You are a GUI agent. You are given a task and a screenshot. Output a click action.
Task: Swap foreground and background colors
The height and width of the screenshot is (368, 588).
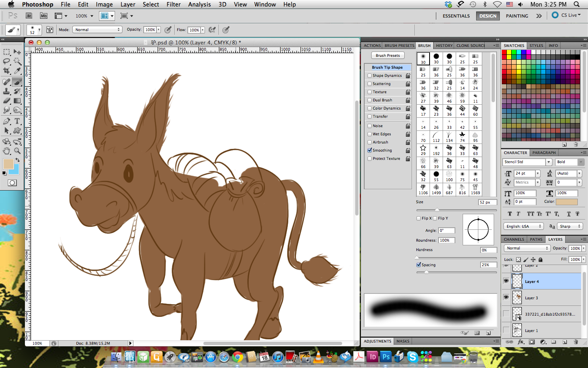pyautogui.click(x=17, y=160)
